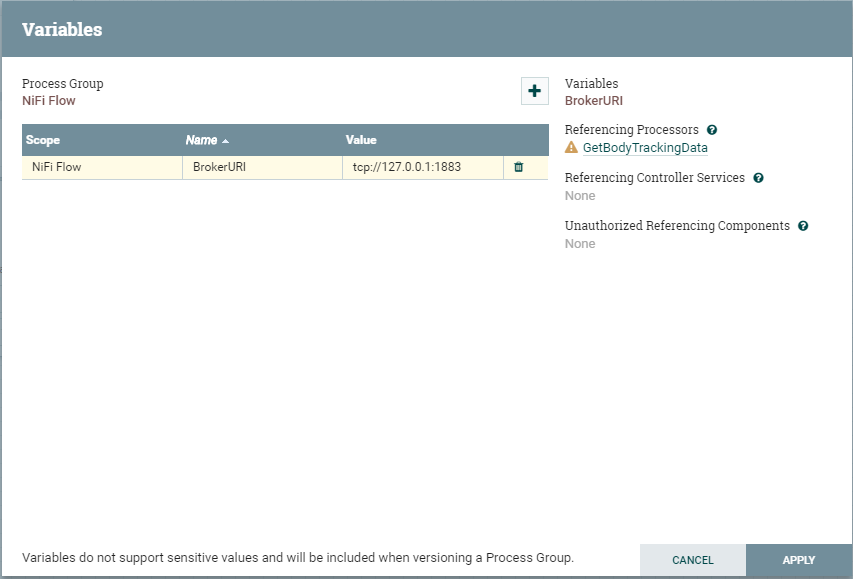Image resolution: width=853 pixels, height=579 pixels.
Task: Open help icon for Unauthorized Referencing Components
Action: [803, 226]
